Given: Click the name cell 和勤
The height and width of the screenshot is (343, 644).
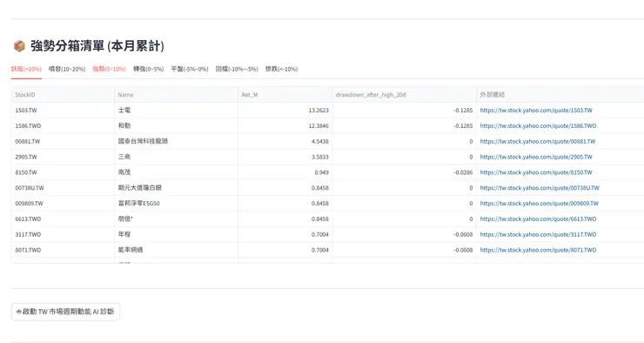Looking at the screenshot, I should [176, 126].
